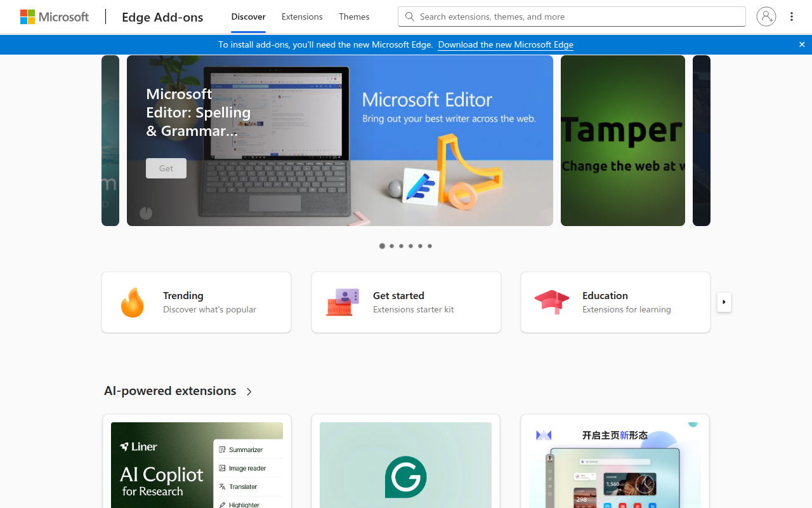Open the account sign-in icon
The height and width of the screenshot is (508, 812).
pyautogui.click(x=766, y=17)
